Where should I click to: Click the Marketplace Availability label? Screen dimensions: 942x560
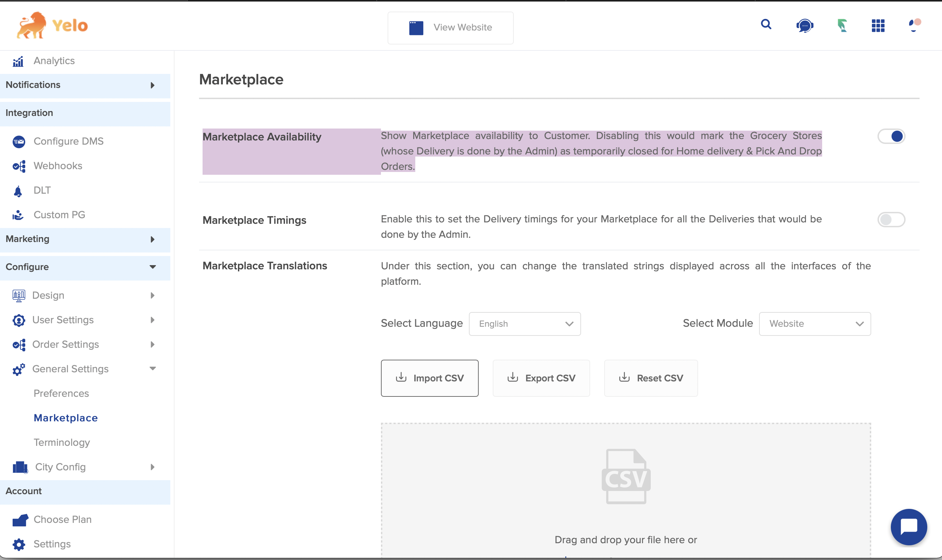click(x=262, y=137)
